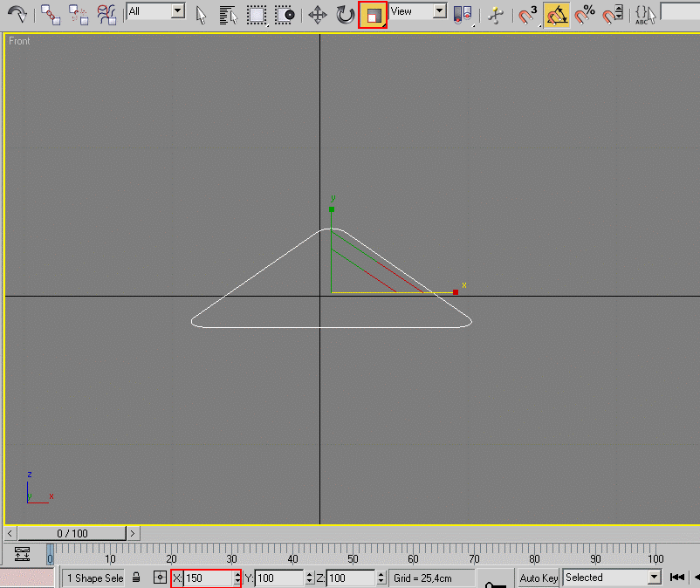The height and width of the screenshot is (588, 700).
Task: Toggle the Spinner Snap icon
Action: [613, 15]
